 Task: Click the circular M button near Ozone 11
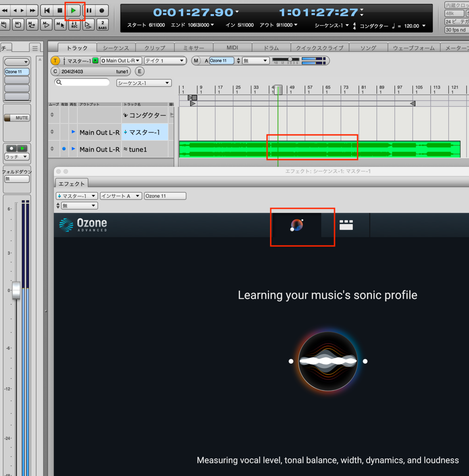click(196, 61)
